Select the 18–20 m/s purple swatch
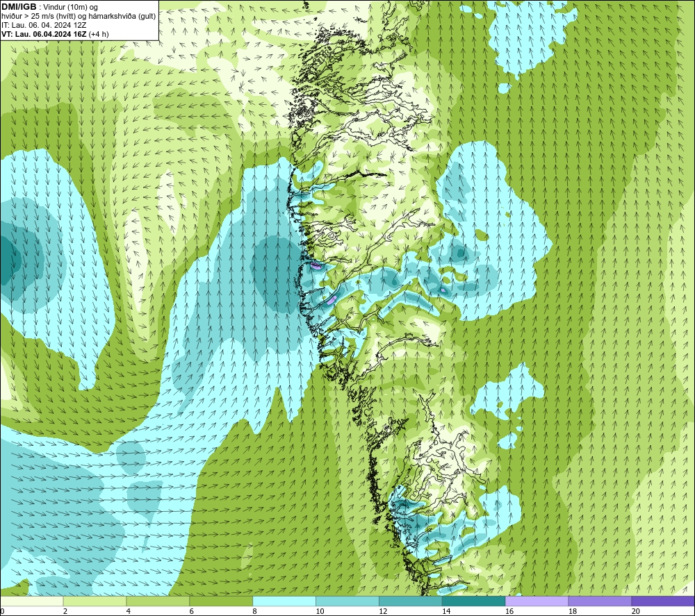The width and height of the screenshot is (695, 616). [x=600, y=601]
